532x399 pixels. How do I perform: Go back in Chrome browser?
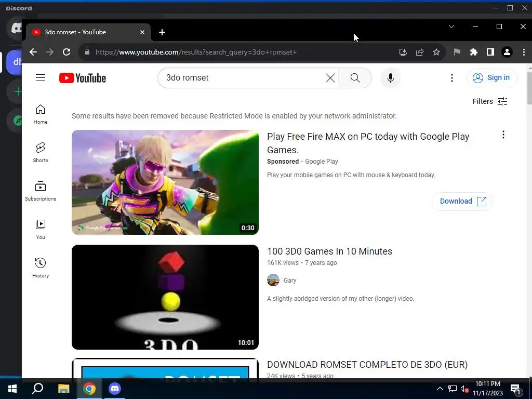click(x=33, y=52)
